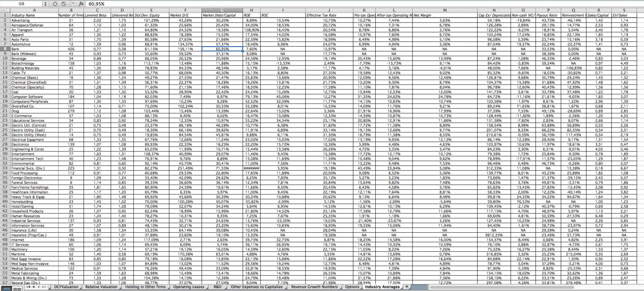Go to previous sheet tab arrow
The image size is (644, 291).
(x=34, y=287)
